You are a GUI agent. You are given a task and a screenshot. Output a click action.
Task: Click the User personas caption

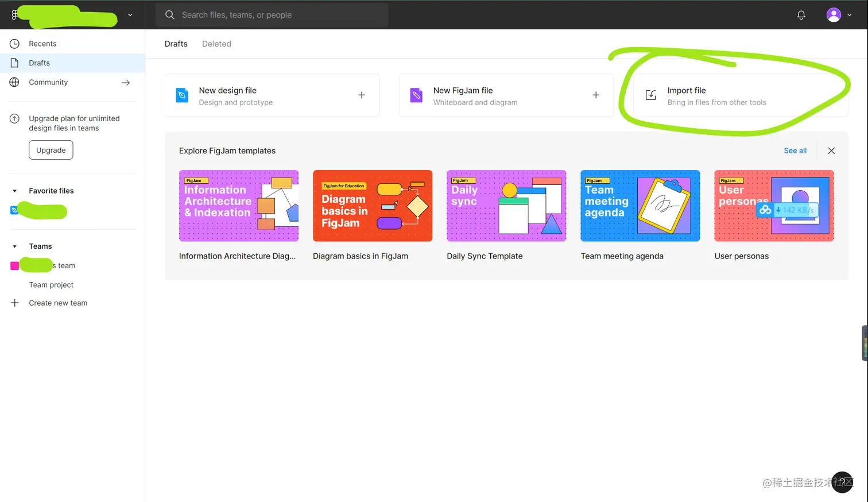click(741, 256)
